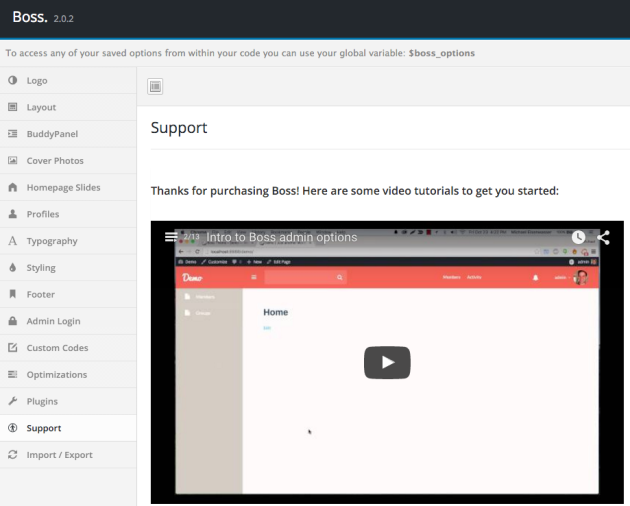Click the Homepage Slides home icon
Image resolution: width=630 pixels, height=506 pixels.
(13, 187)
